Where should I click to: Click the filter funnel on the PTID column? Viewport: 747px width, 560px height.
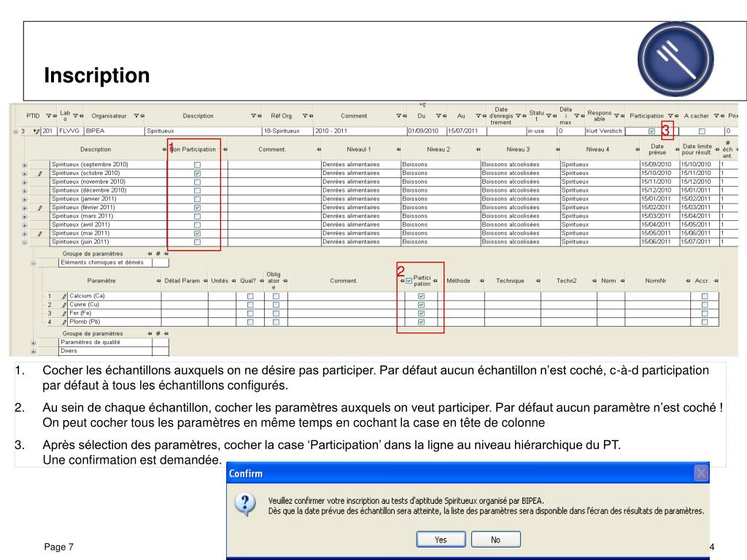tap(49, 116)
